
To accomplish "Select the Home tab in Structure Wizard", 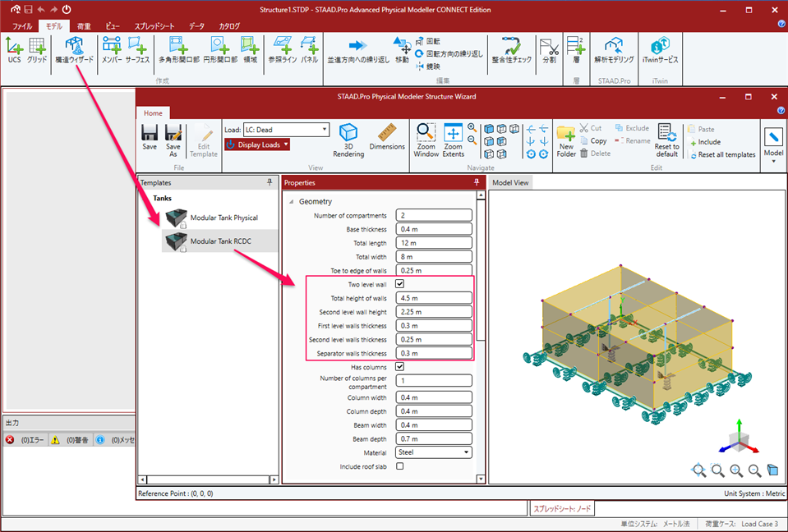I will click(153, 113).
